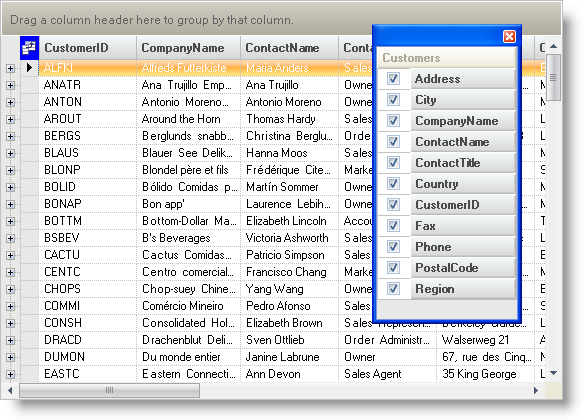Screen dimensions: 583x420
Task: Close the Customers column chooser popup
Action: click(x=509, y=36)
